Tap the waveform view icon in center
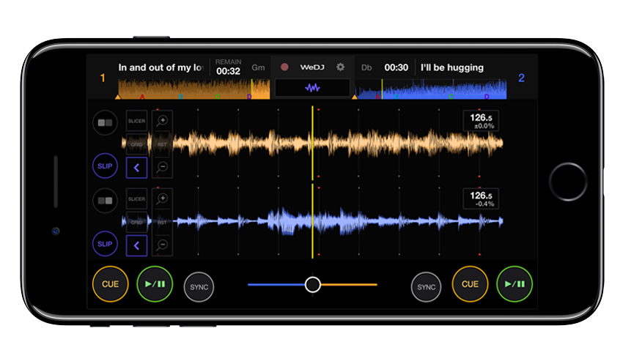 (313, 88)
